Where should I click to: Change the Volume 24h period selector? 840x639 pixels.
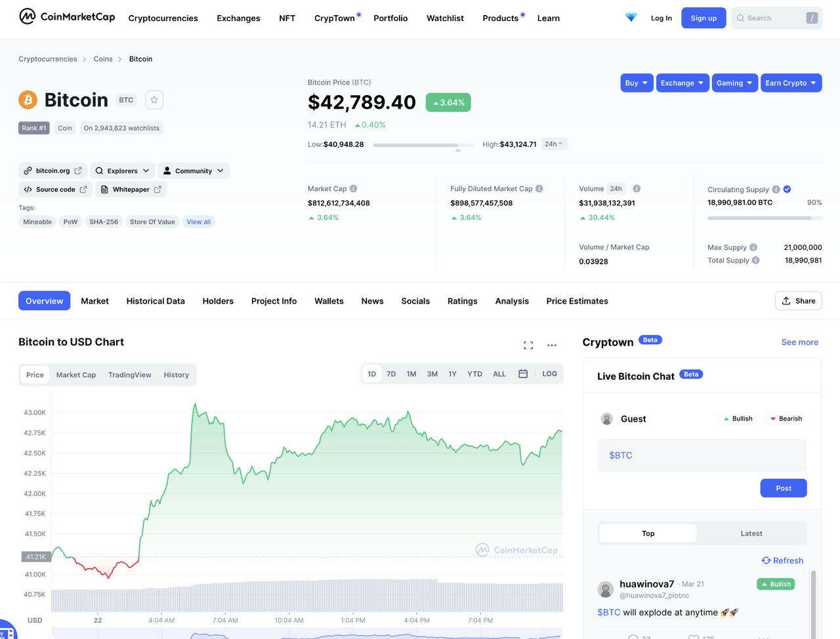point(616,188)
